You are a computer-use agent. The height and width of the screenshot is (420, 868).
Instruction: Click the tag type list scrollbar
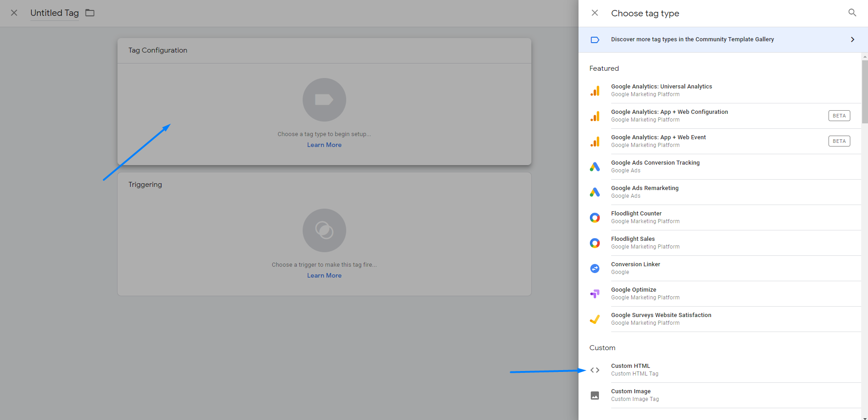(865, 92)
